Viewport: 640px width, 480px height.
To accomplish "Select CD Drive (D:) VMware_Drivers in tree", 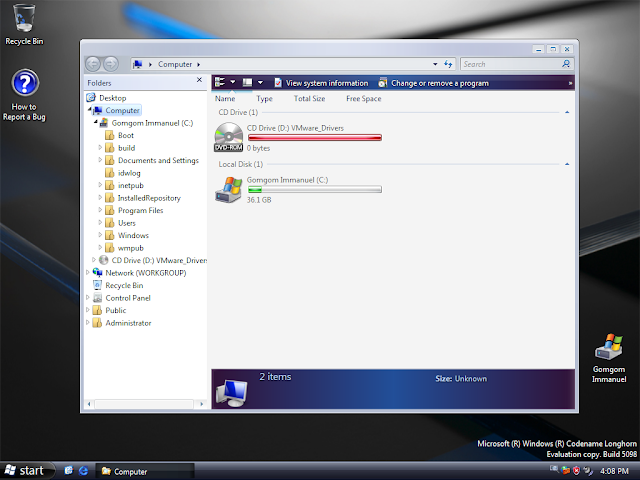I will point(159,260).
